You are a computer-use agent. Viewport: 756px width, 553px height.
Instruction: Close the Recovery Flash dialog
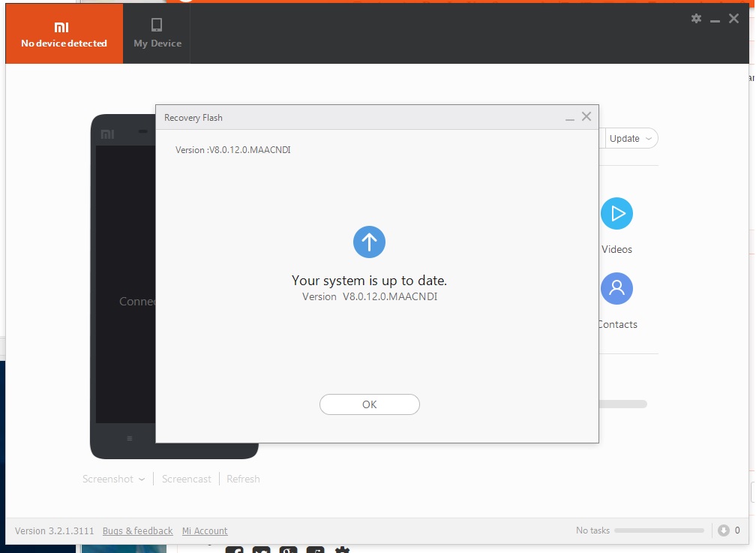586,116
